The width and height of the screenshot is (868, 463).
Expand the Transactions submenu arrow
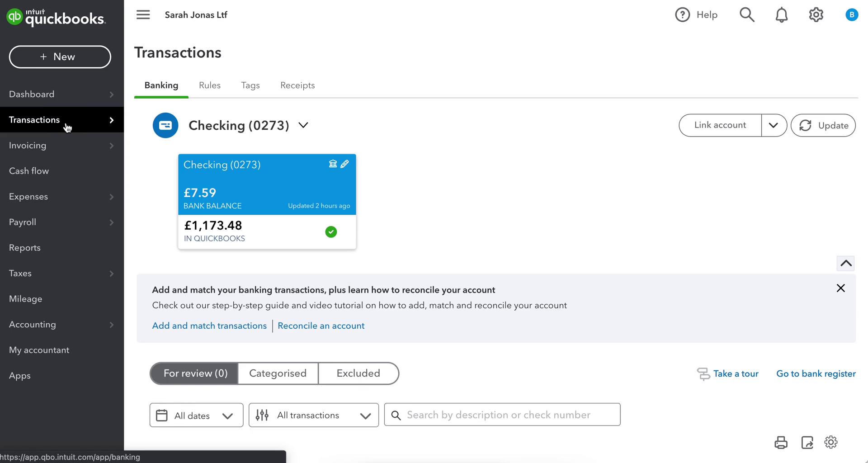click(x=111, y=120)
